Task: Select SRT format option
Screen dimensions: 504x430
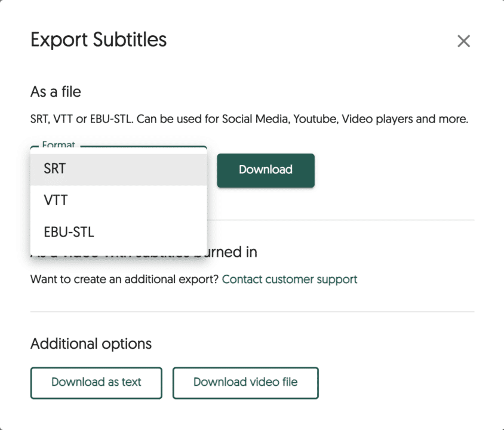Action: pos(119,170)
